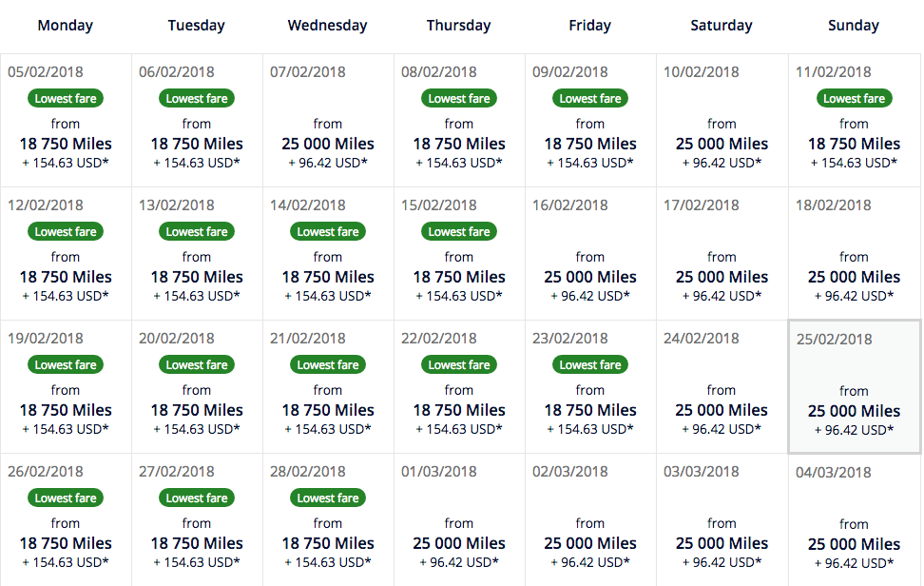
Task: Choose the 07/02/2018 25 000 Miles fare
Action: click(x=328, y=144)
